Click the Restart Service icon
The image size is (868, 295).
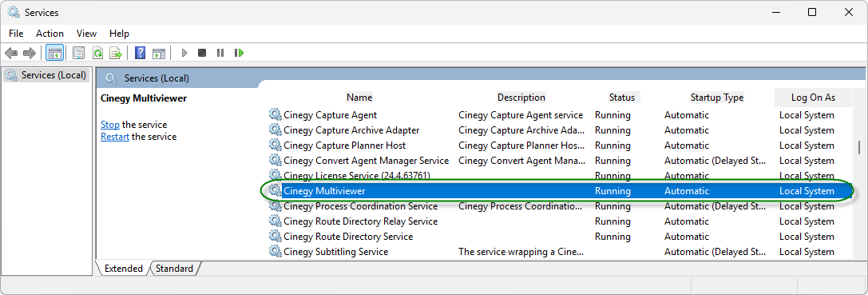pos(239,54)
